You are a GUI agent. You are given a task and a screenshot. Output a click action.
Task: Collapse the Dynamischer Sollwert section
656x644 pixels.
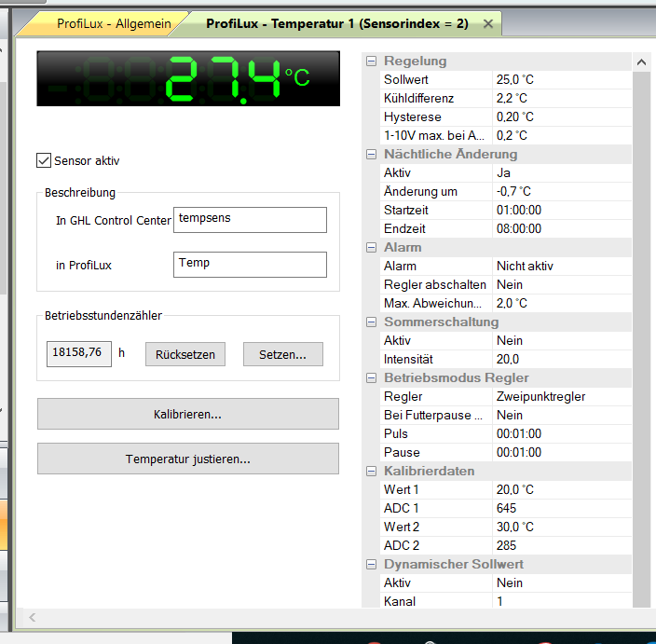coord(371,565)
